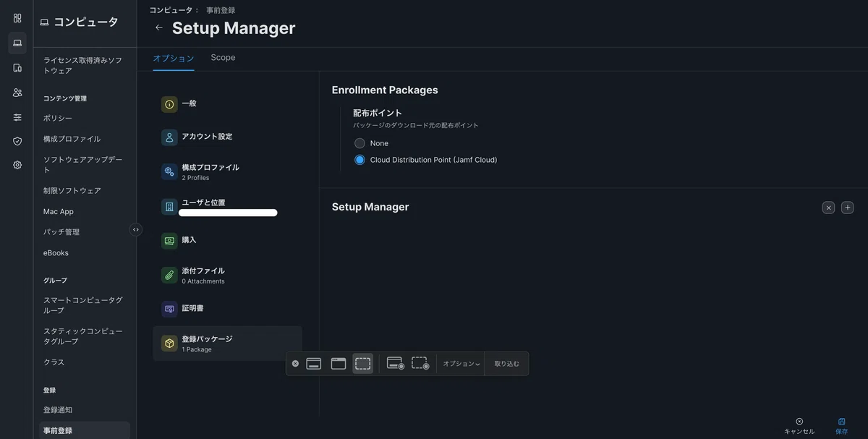Image resolution: width=868 pixels, height=439 pixels.
Task: Click the 証明書 certificate icon
Action: pyautogui.click(x=169, y=309)
